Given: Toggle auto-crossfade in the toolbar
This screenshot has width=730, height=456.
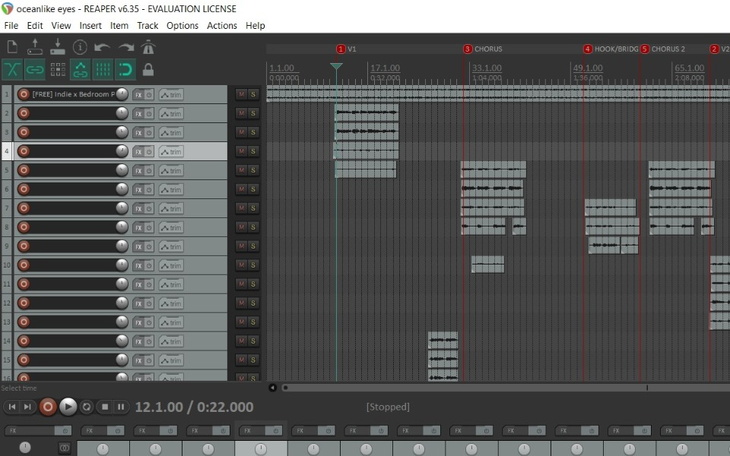Looking at the screenshot, I should click(x=12, y=70).
